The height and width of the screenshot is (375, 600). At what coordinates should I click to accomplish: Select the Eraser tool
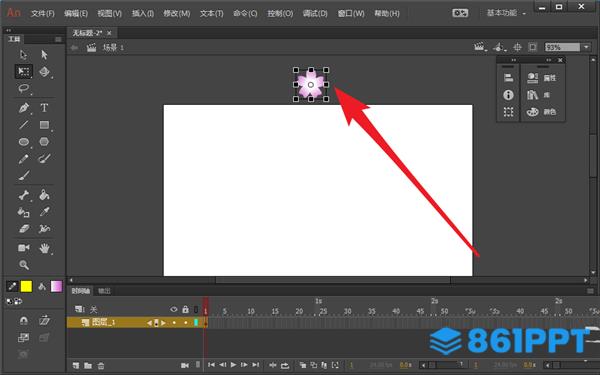pos(24,229)
